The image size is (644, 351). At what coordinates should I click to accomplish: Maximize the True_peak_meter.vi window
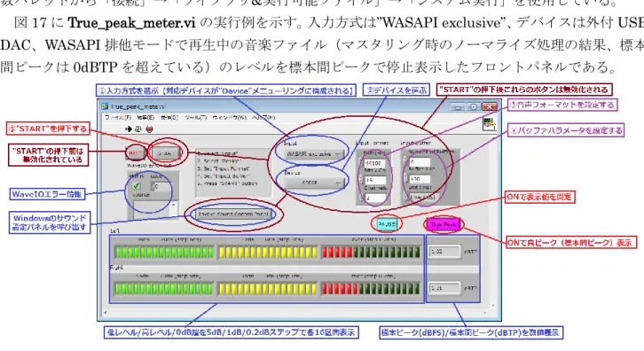474,106
